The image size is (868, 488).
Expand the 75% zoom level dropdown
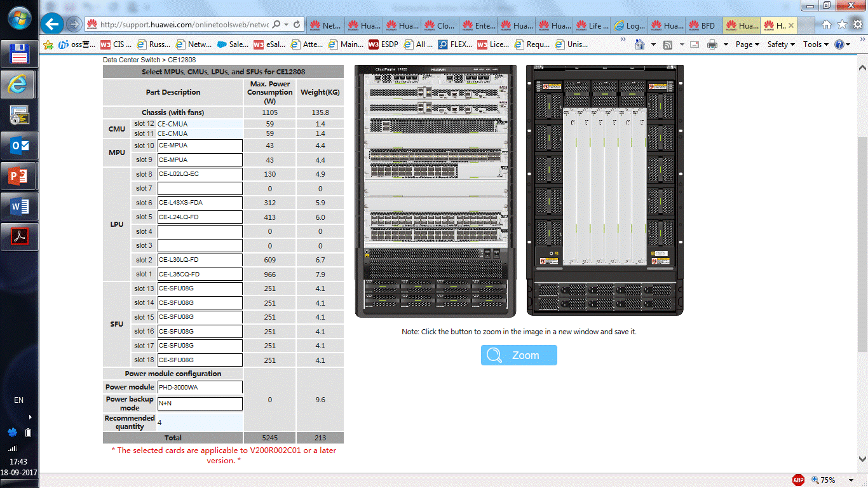click(850, 480)
